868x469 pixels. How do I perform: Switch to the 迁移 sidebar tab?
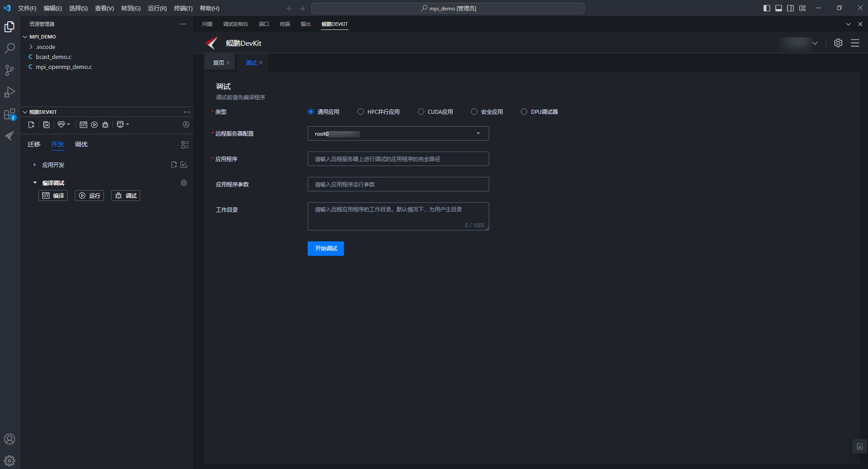(x=34, y=144)
